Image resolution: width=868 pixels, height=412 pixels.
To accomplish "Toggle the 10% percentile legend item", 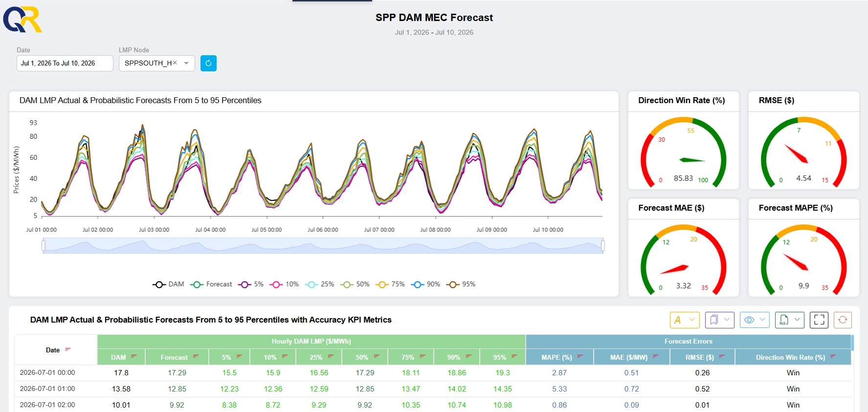I will [284, 284].
